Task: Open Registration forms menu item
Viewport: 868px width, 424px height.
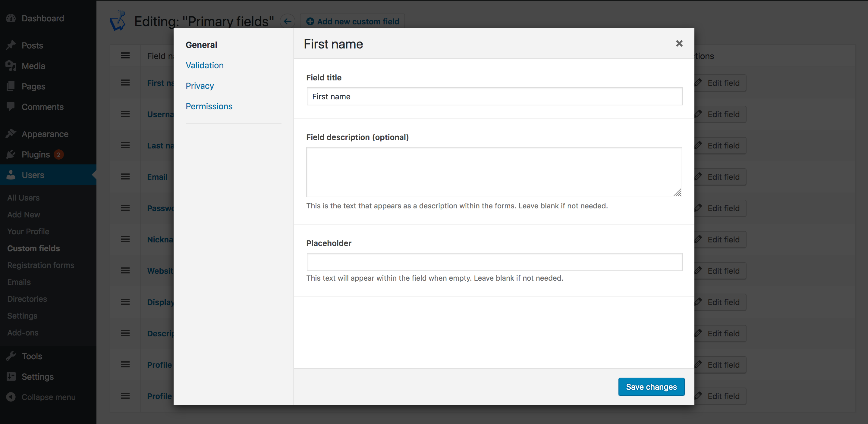Action: 40,265
